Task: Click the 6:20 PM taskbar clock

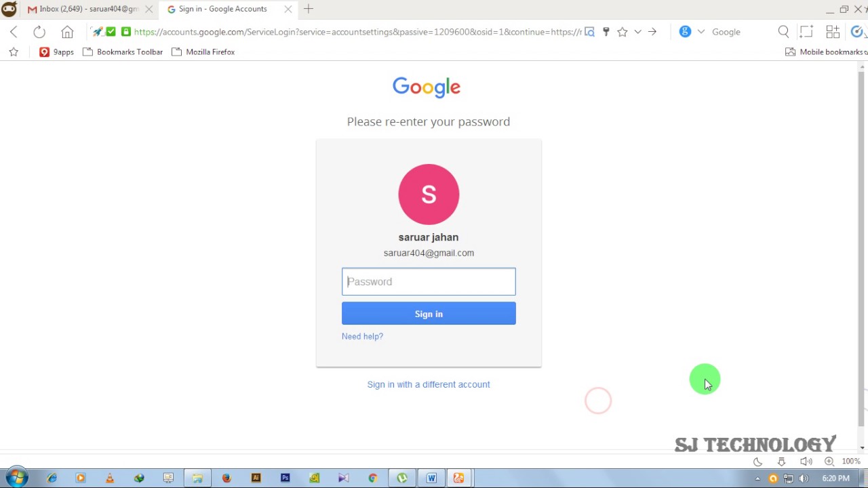Action: pos(835,479)
